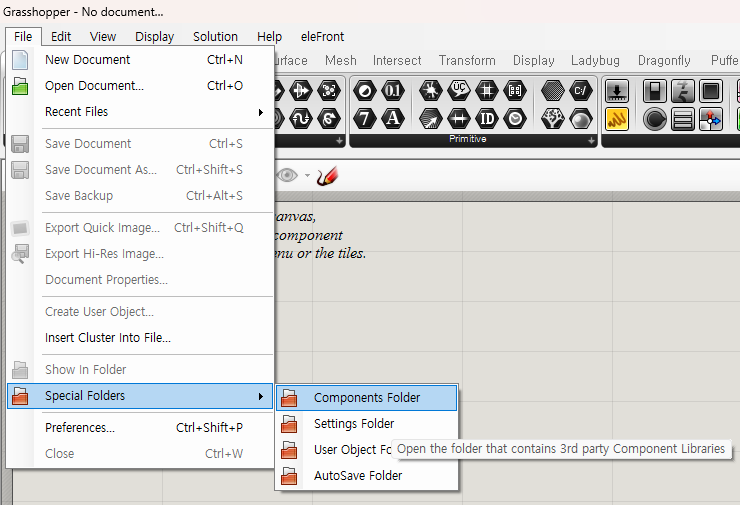
Task: Open the Help menu
Action: [269, 36]
